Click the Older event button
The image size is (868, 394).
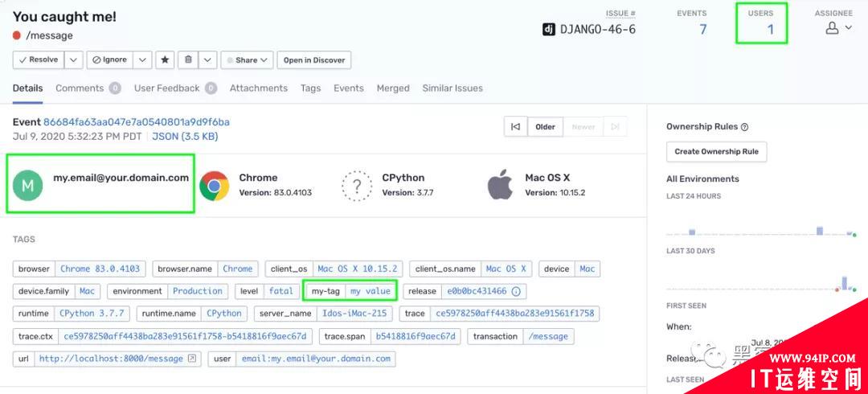545,127
